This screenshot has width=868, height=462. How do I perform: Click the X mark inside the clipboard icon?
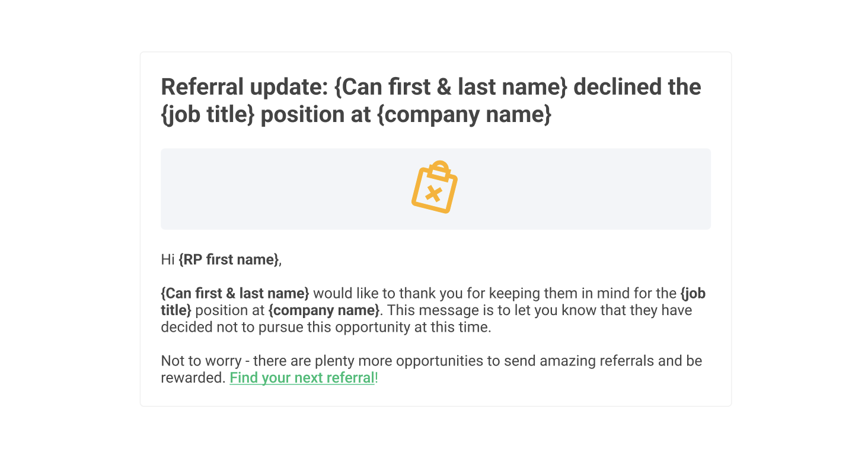coord(434,193)
